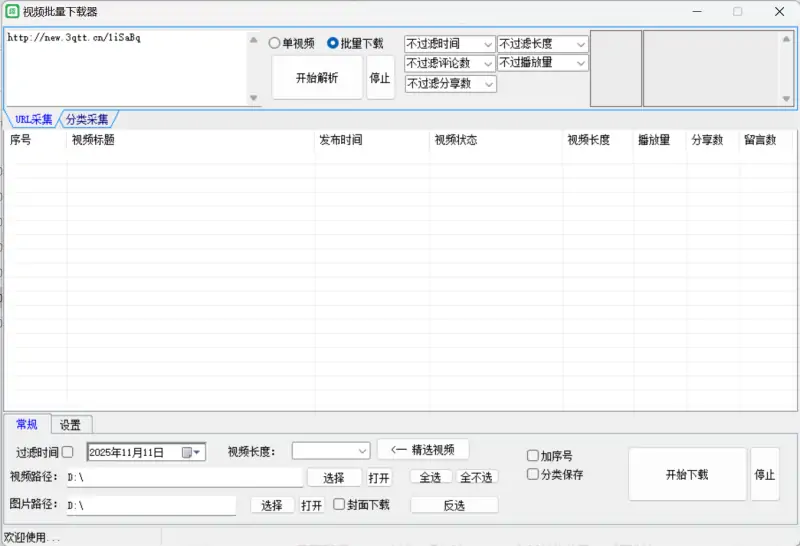
Task: Open the 不过滤播放量 dropdown
Action: coord(542,63)
